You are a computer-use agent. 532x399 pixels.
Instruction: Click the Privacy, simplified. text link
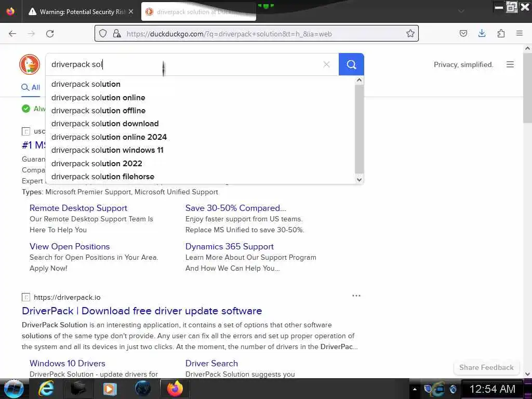tap(463, 64)
